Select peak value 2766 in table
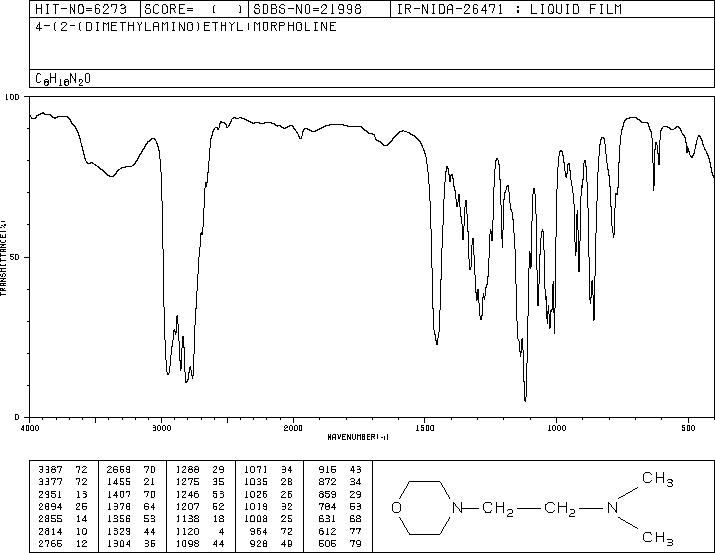The image size is (715, 553). (x=50, y=544)
